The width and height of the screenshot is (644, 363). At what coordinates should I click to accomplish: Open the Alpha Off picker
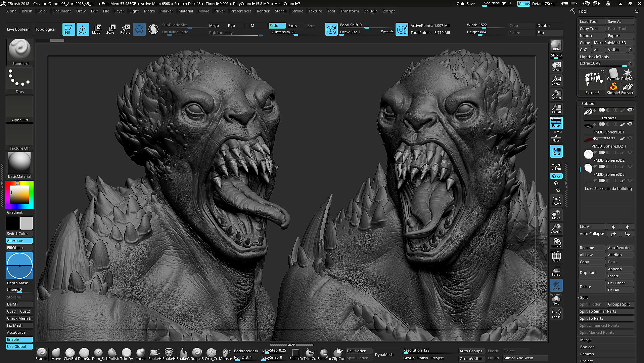click(20, 109)
